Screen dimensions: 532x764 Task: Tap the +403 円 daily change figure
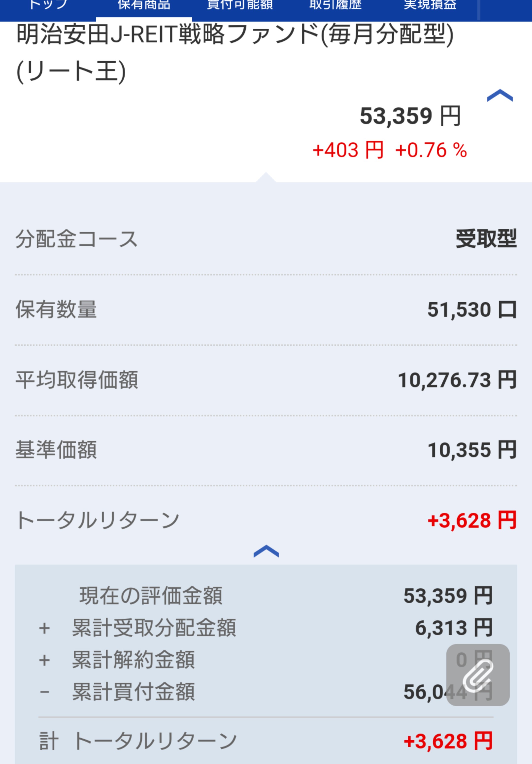click(x=348, y=150)
